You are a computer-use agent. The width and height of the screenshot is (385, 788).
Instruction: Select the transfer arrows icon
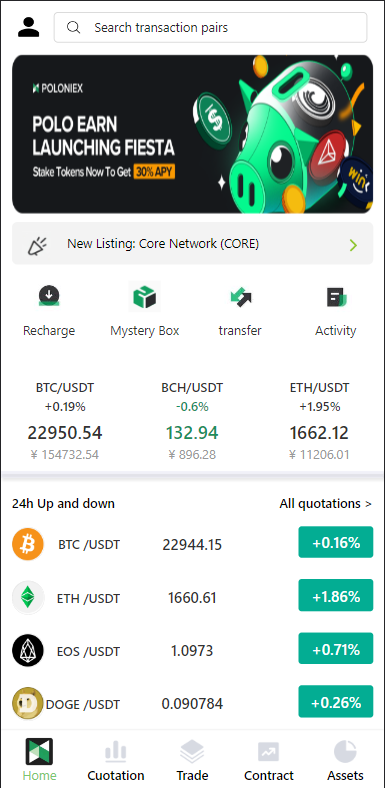click(240, 297)
